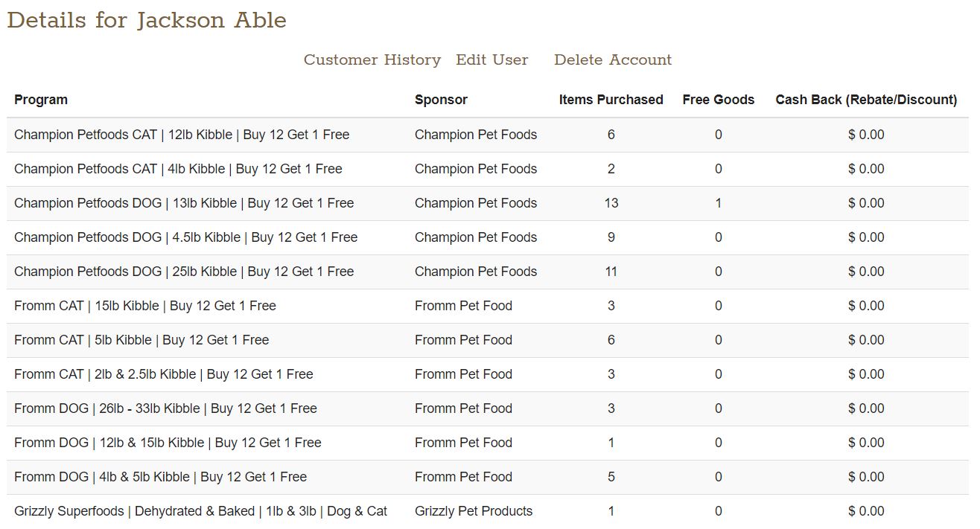
Task: Select Champion Petfoods DOG 4.5lb Kibble program
Action: pos(185,237)
